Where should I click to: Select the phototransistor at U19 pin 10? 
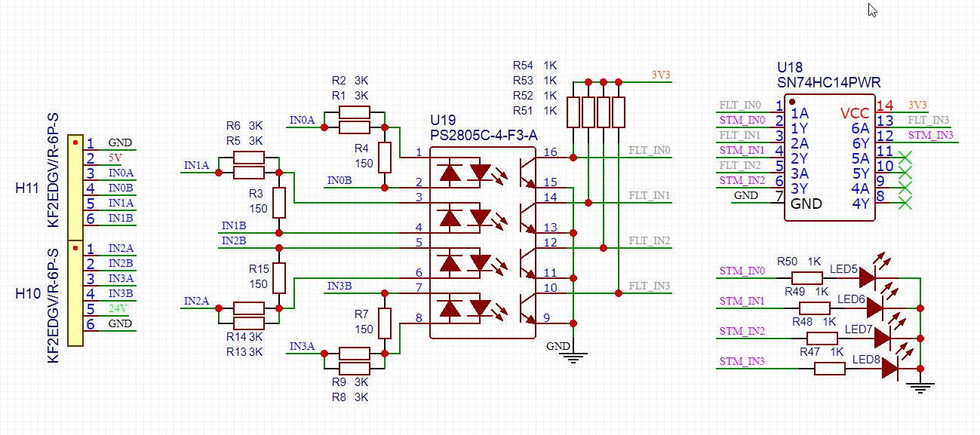[x=527, y=308]
